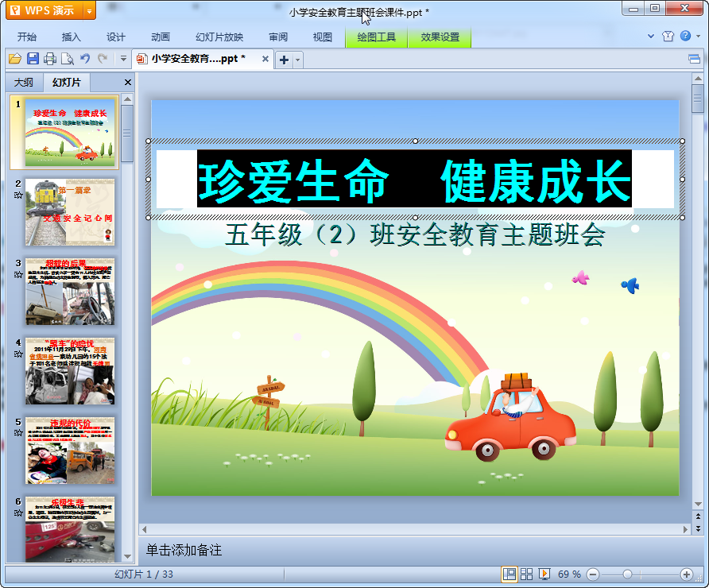Close the slide thumbnail panel
Viewport: 709px width, 588px height.
coord(128,83)
